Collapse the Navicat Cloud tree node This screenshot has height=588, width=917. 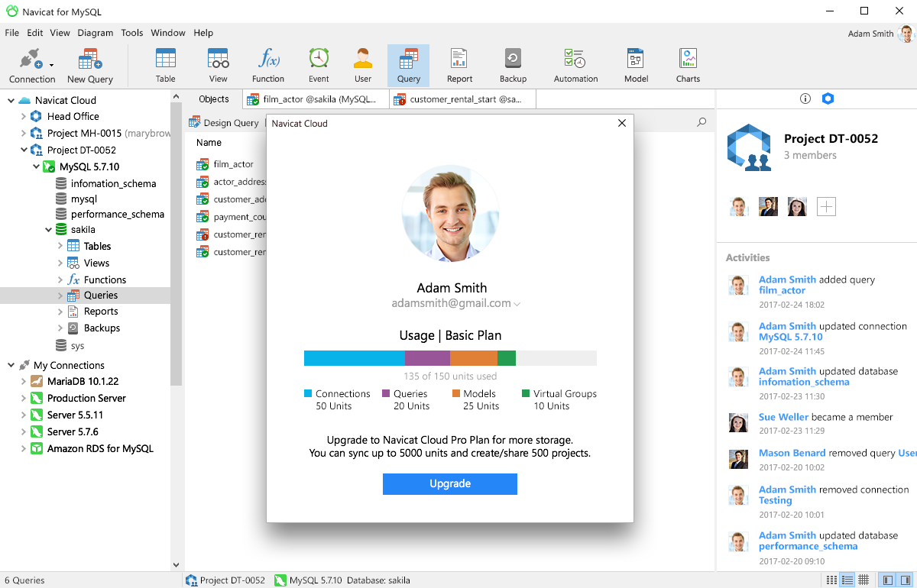tap(11, 100)
